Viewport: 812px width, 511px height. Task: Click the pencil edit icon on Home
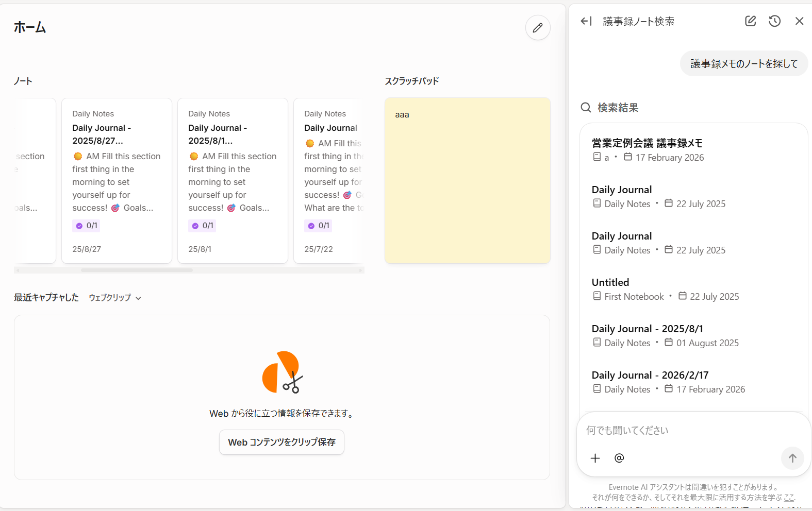[x=538, y=28]
